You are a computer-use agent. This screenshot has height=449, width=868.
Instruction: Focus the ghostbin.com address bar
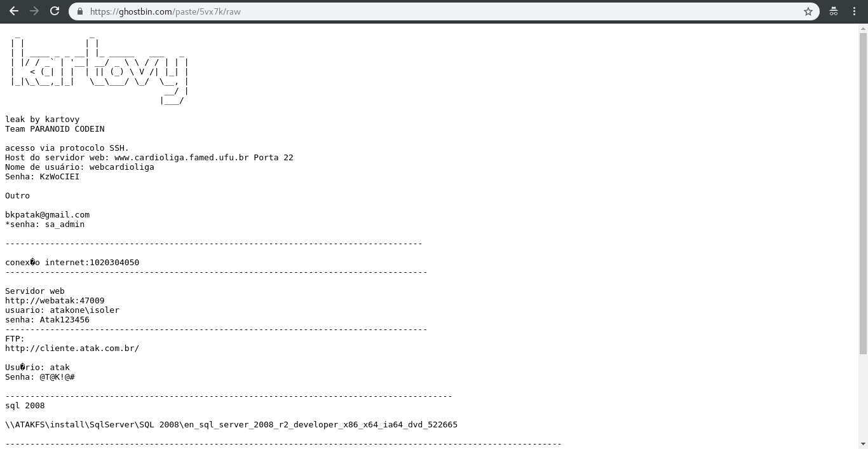pos(445,11)
